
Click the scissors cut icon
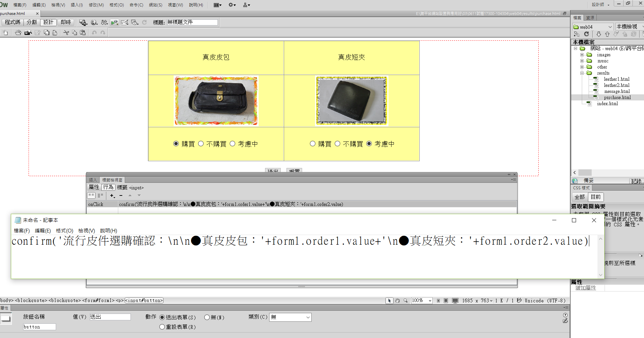tap(66, 33)
